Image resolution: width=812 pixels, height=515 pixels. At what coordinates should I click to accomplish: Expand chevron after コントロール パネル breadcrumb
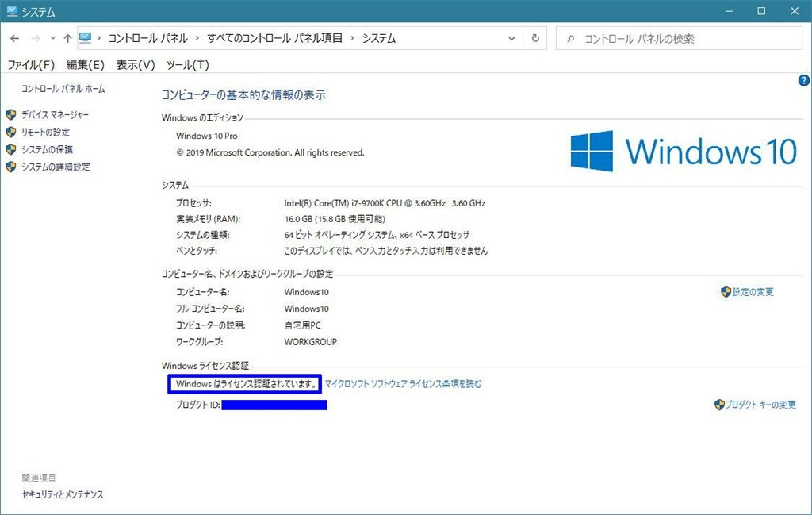(x=197, y=38)
